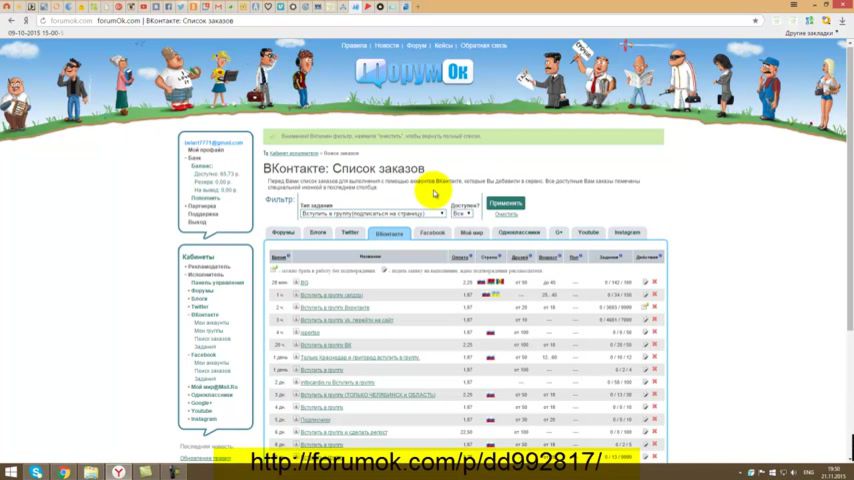The height and width of the screenshot is (480, 854).
Task: Open Панель управления in the Кабинеты menu
Action: tap(217, 283)
